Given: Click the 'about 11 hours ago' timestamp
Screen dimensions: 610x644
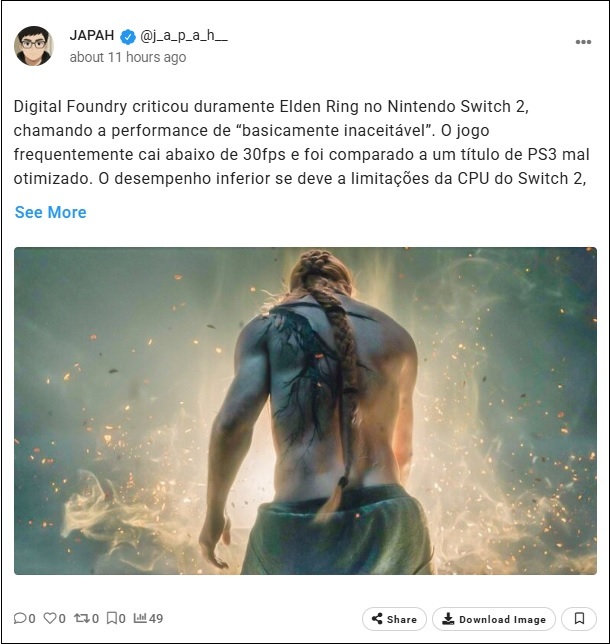Looking at the screenshot, I should tap(128, 57).
